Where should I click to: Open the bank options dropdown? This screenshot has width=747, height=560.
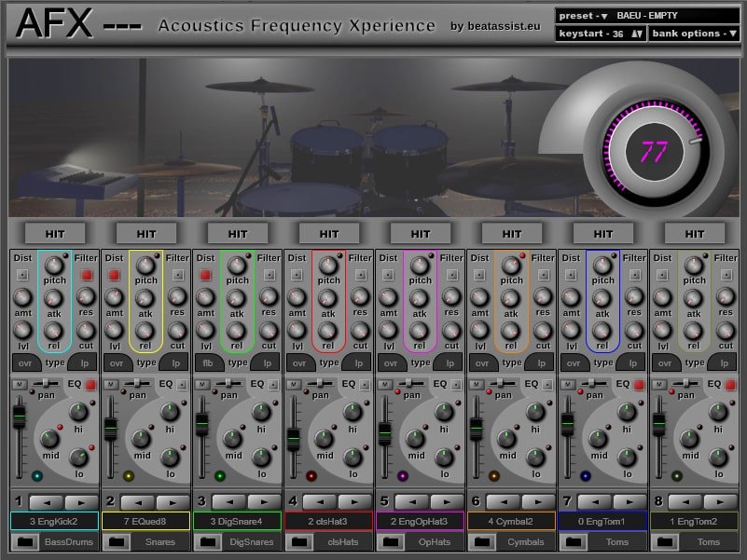coord(695,34)
